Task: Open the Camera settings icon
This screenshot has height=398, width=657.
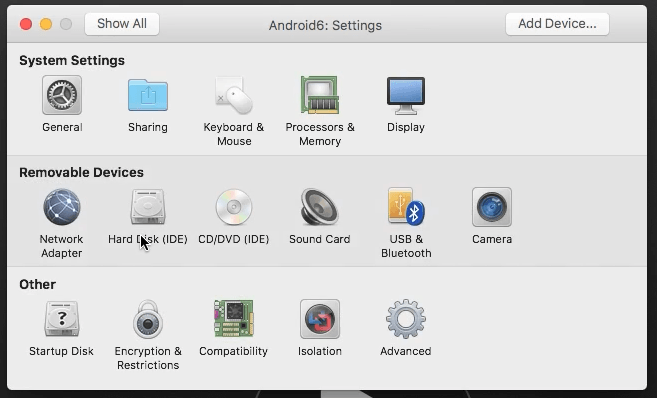Action: pos(492,207)
